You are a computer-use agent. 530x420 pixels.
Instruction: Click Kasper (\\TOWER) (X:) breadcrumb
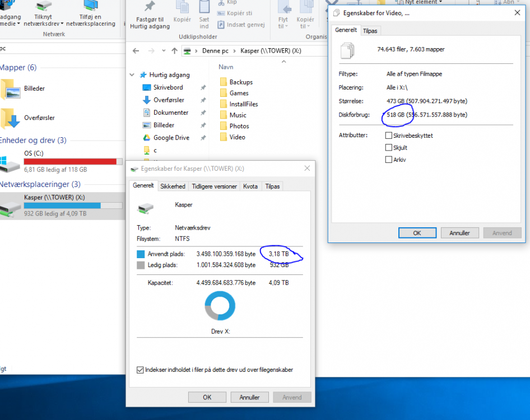pyautogui.click(x=271, y=51)
